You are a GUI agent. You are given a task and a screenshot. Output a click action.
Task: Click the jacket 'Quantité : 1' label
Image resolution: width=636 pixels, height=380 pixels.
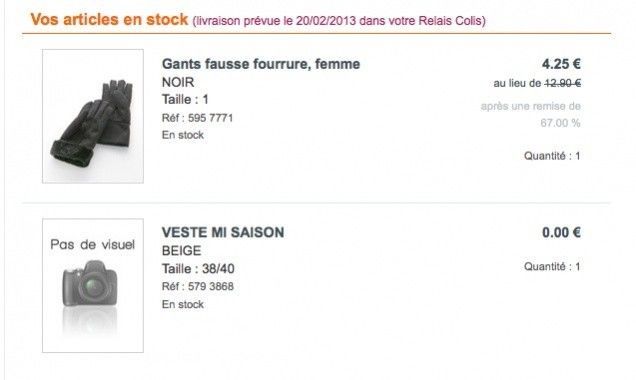[552, 266]
